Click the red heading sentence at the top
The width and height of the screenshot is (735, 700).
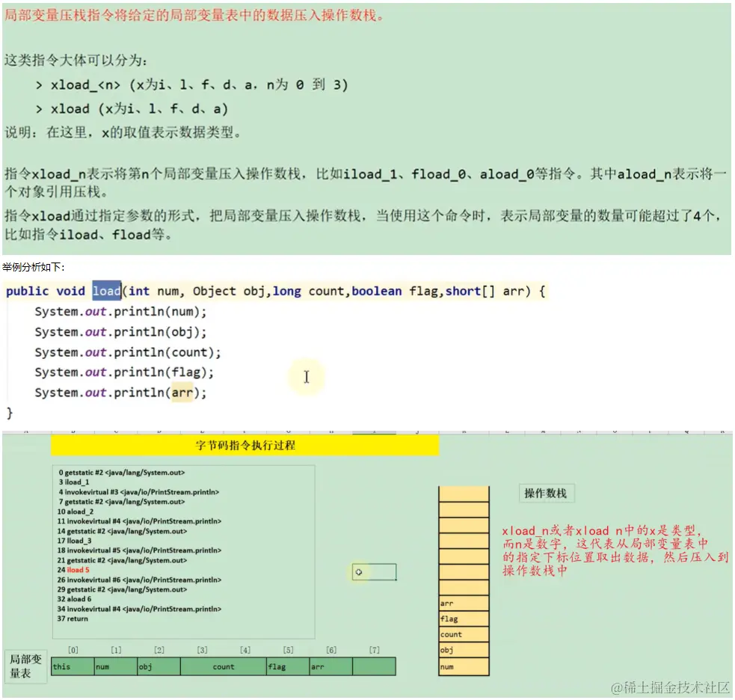pos(194,15)
